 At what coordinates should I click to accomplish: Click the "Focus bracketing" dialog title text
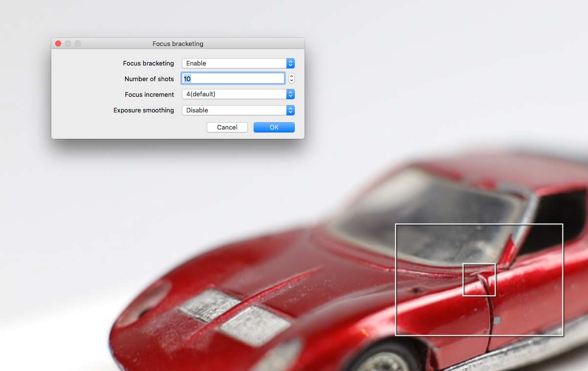[x=178, y=44]
